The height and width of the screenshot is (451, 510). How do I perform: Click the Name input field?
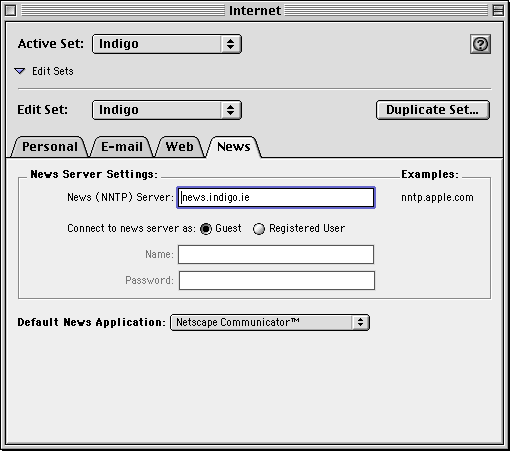pos(276,255)
